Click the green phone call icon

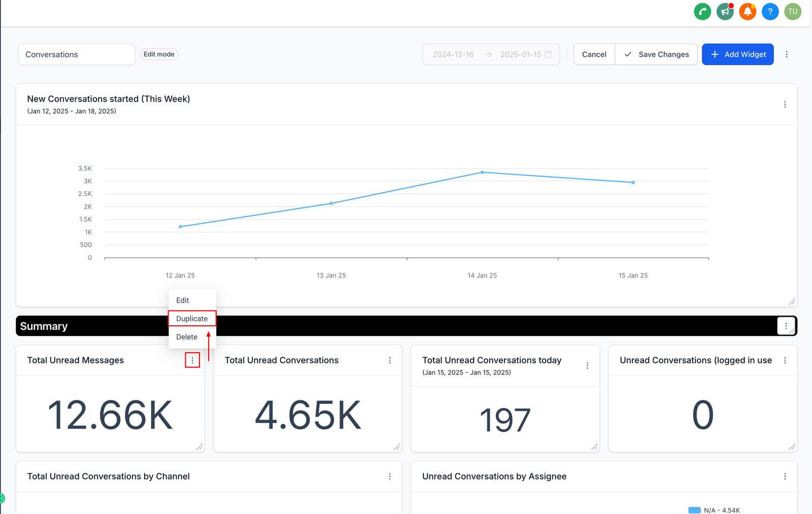[702, 12]
